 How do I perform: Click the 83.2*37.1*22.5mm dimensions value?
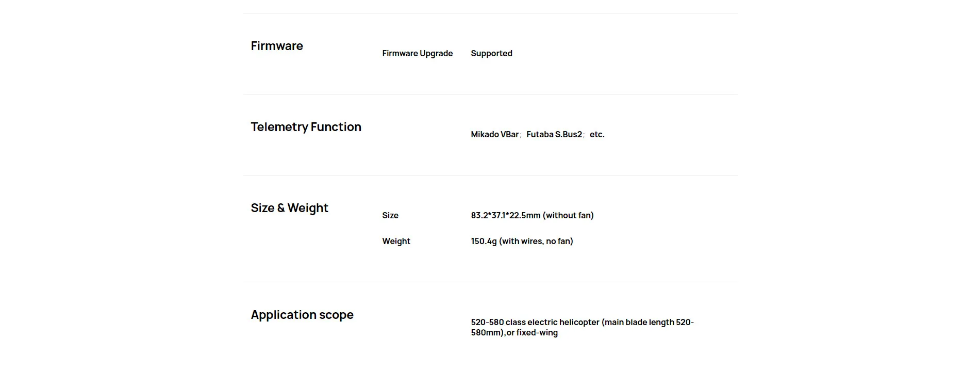(x=505, y=215)
